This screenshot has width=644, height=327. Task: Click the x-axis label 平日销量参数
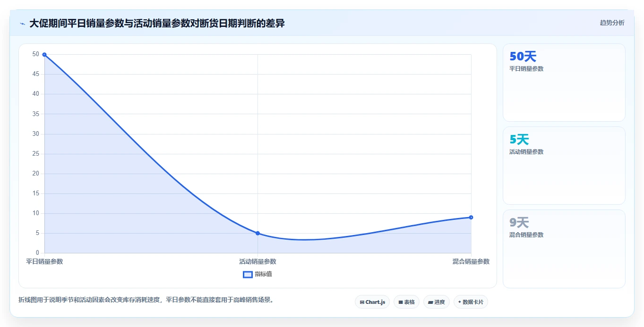[44, 261]
